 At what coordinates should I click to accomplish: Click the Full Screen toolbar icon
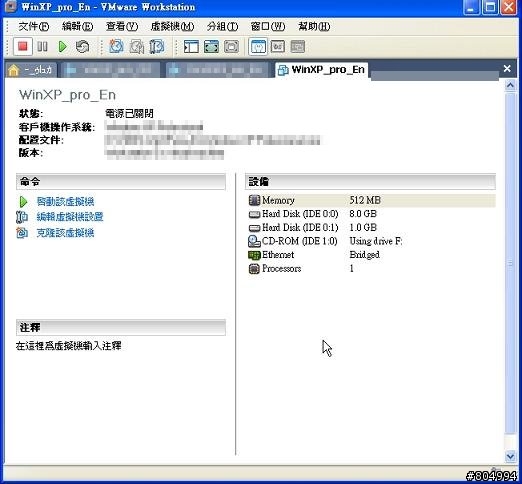231,47
